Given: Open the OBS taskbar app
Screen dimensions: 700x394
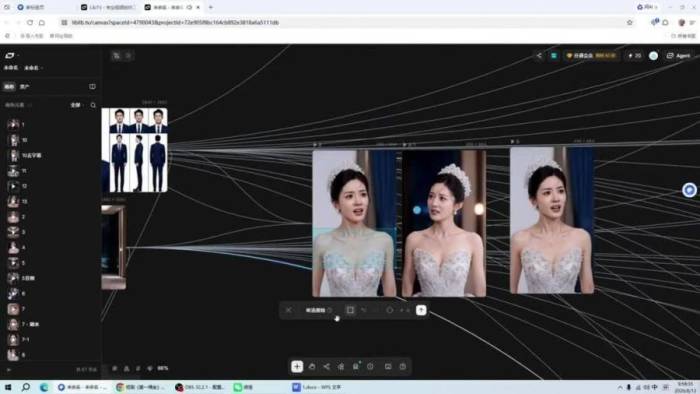Looking at the screenshot, I should click(x=200, y=387).
